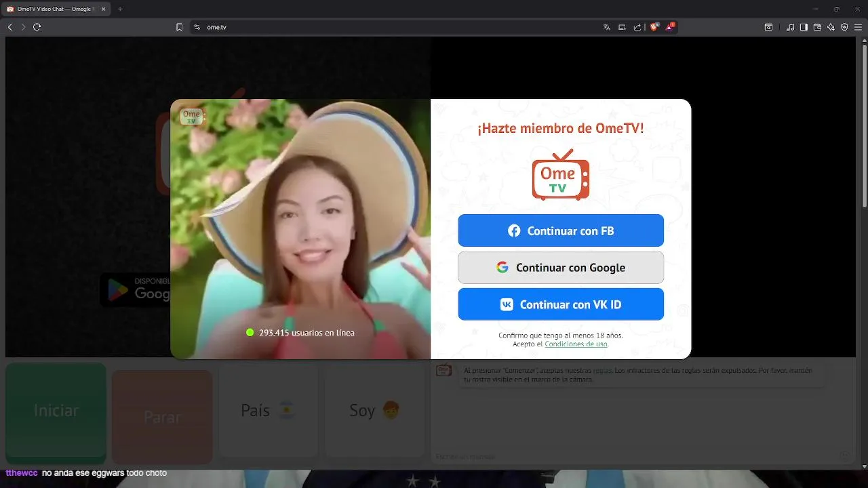Open the Soy gender selector
868x488 pixels.
[375, 410]
